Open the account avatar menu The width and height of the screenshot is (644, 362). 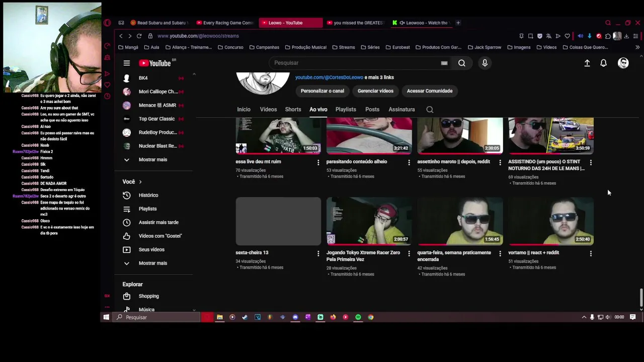click(623, 63)
